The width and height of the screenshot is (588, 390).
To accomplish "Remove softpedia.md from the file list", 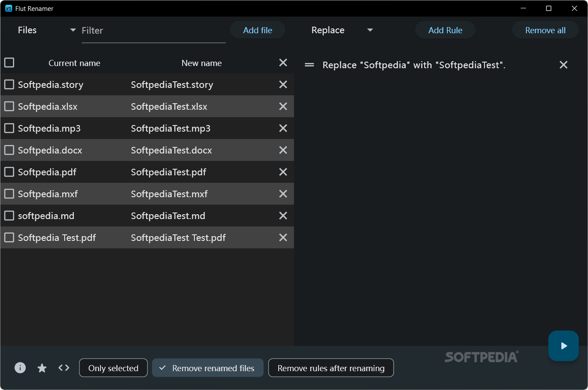I will point(283,216).
